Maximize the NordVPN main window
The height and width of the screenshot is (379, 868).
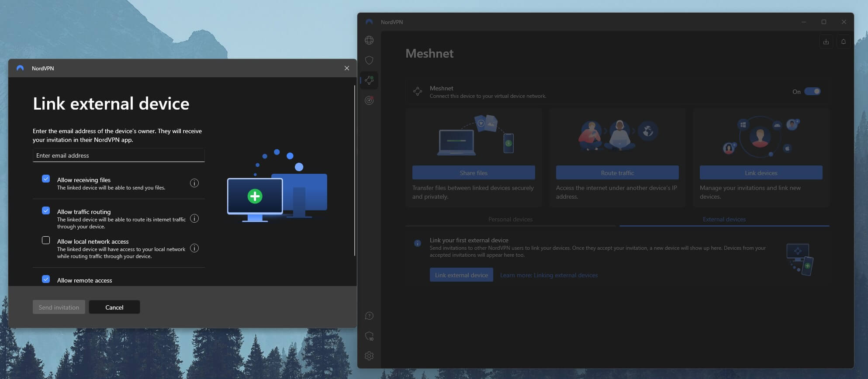point(824,22)
